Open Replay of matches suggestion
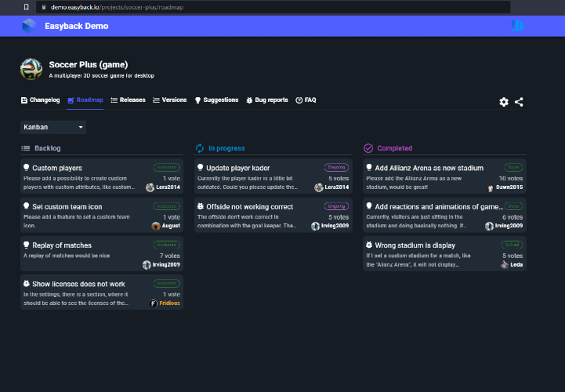Viewport: 565px width, 392px height. pyautogui.click(x=62, y=245)
